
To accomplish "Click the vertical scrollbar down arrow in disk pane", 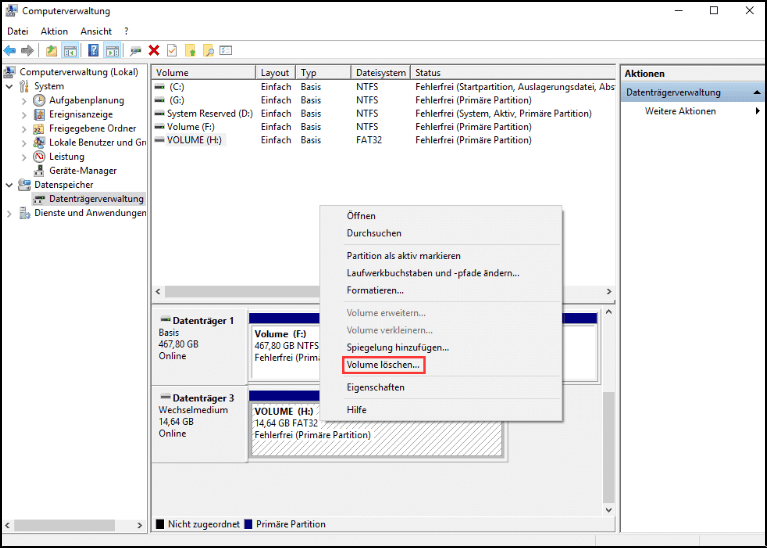I will [609, 510].
